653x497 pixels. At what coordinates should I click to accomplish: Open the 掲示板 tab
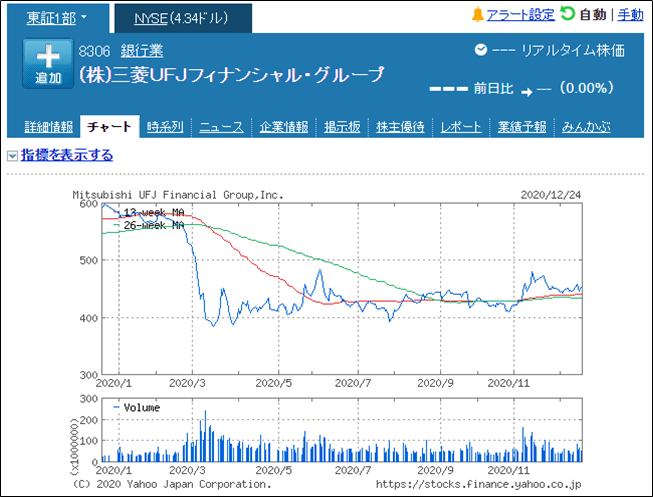click(342, 127)
